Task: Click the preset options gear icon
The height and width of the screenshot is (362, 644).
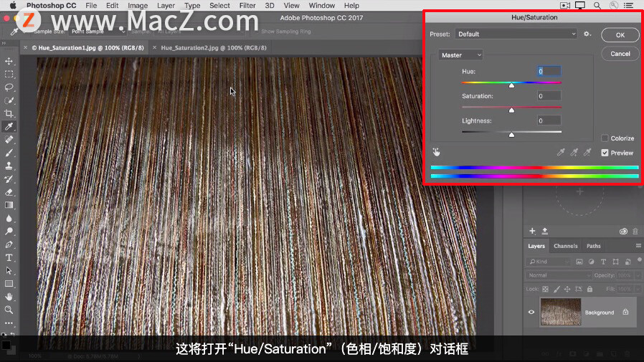Action: pos(587,34)
